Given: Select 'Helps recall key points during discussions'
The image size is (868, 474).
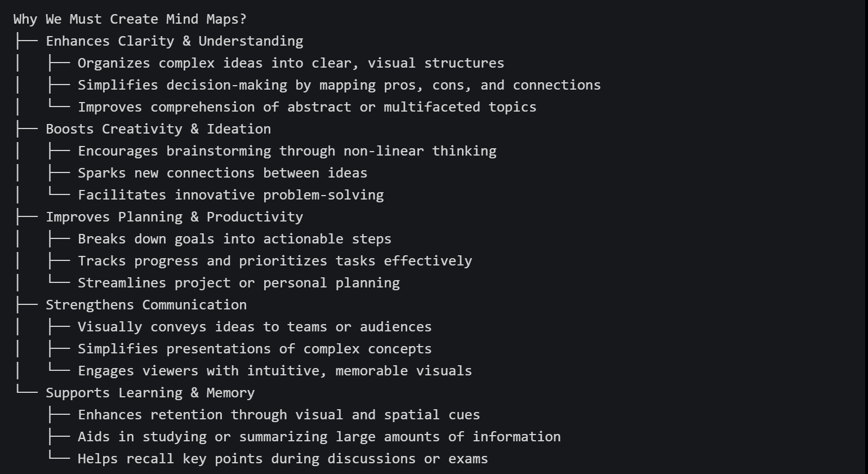Looking at the screenshot, I should click(283, 459).
